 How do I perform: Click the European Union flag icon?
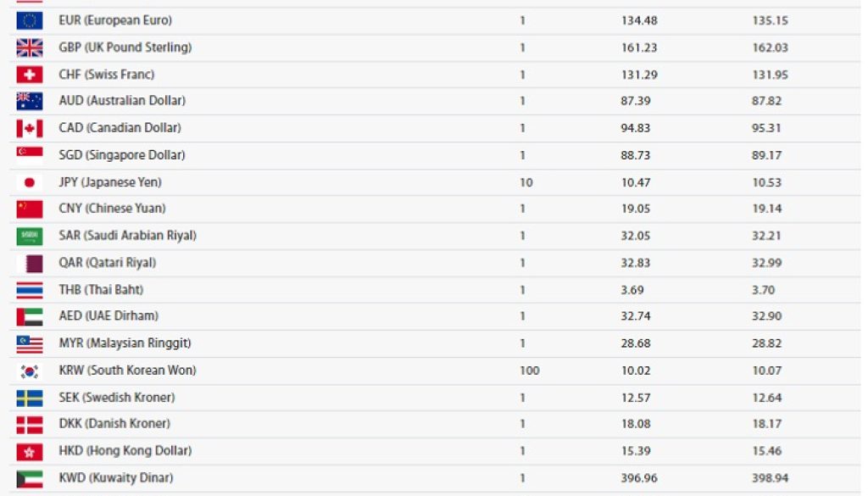coord(29,20)
